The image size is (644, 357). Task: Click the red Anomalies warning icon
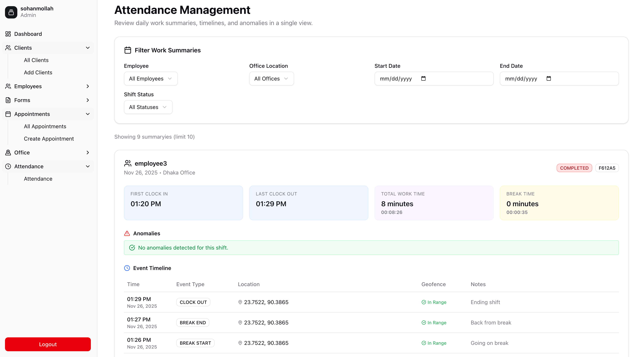click(x=127, y=233)
